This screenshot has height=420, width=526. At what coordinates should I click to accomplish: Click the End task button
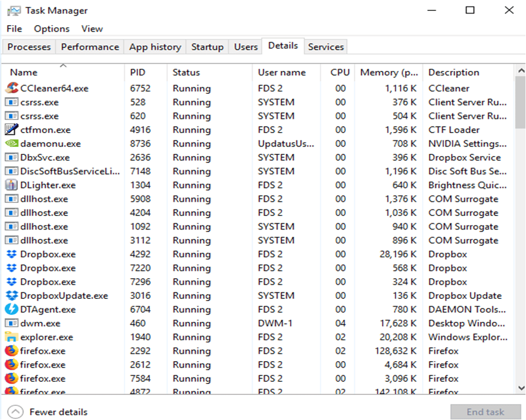[x=486, y=412]
